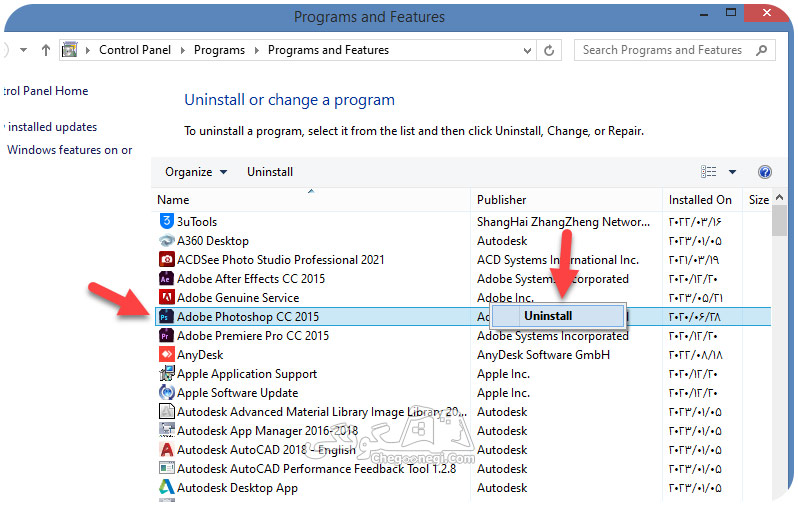Screen dimensions: 798x508
Task: Expand the address bar history dropdown
Action: coord(527,50)
